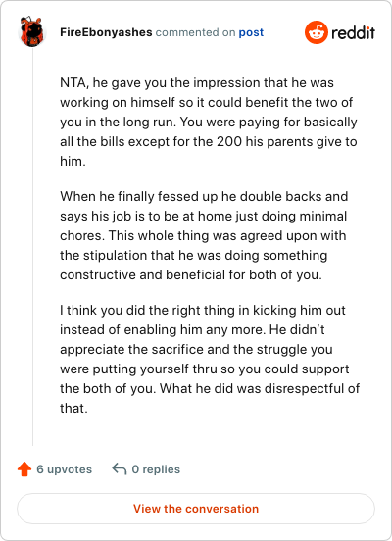
Task: Click the number "200" in the comment
Action: coord(229,141)
